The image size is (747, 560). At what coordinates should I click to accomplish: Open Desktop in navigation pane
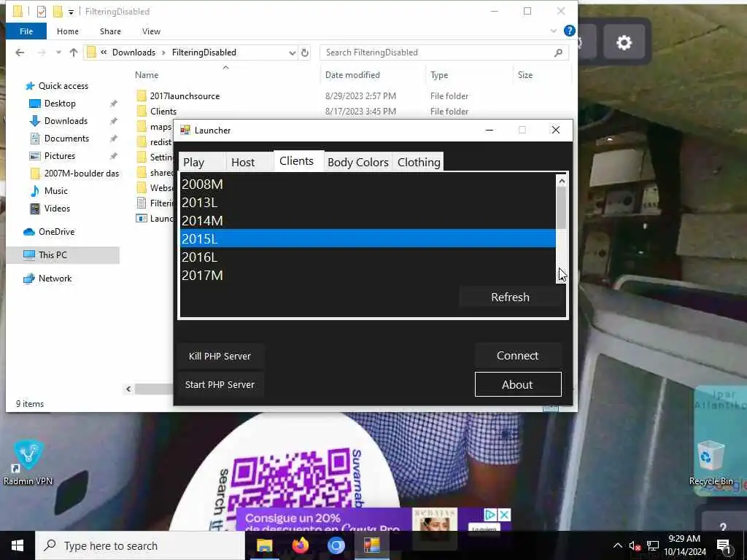(60, 104)
